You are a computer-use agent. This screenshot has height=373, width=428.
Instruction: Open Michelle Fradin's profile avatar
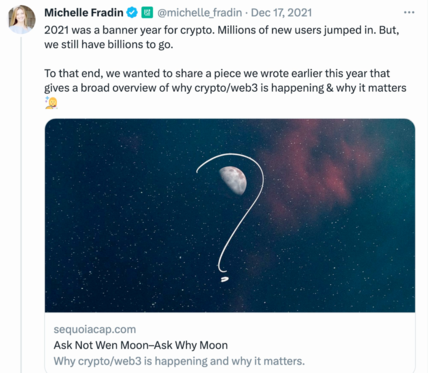(x=22, y=19)
